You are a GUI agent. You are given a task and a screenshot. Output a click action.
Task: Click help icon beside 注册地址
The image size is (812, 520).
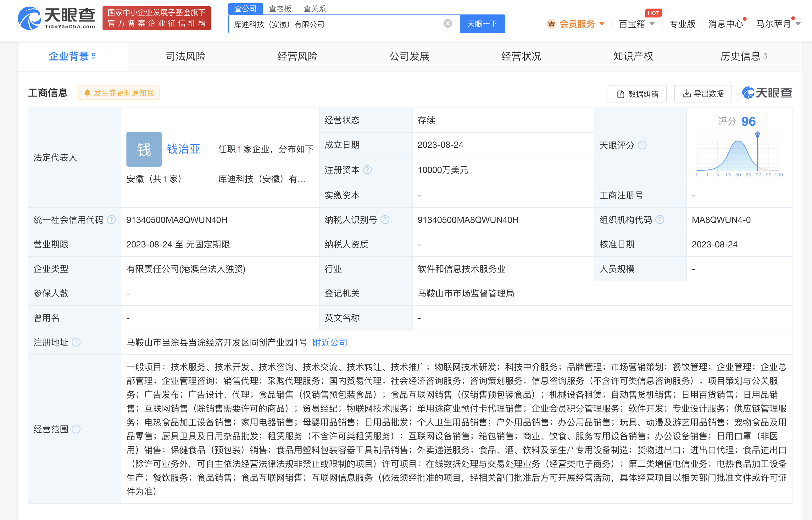coord(76,342)
